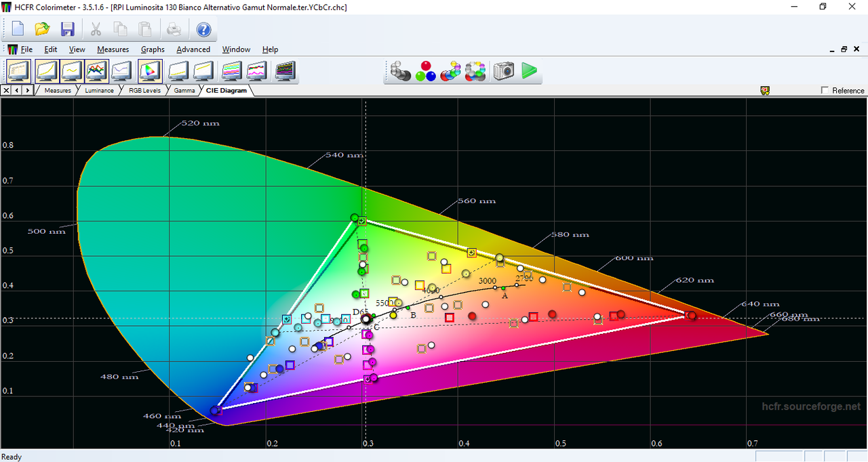
Task: Show the Measures table view monitor icon
Action: (18, 70)
